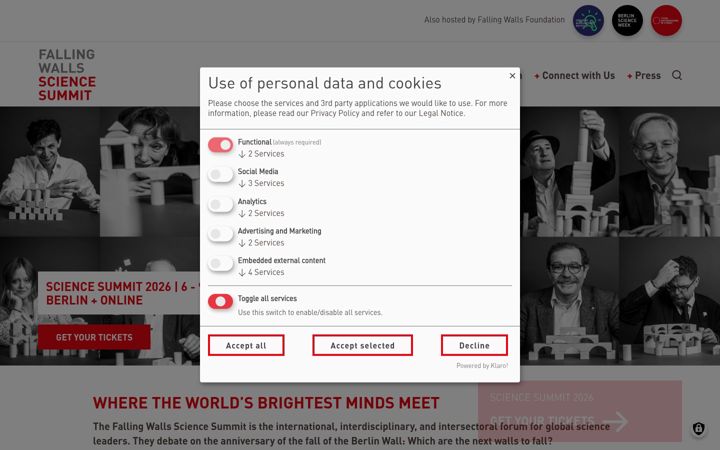Image resolution: width=720 pixels, height=450 pixels.
Task: Click the Accept selected button
Action: coord(362,345)
